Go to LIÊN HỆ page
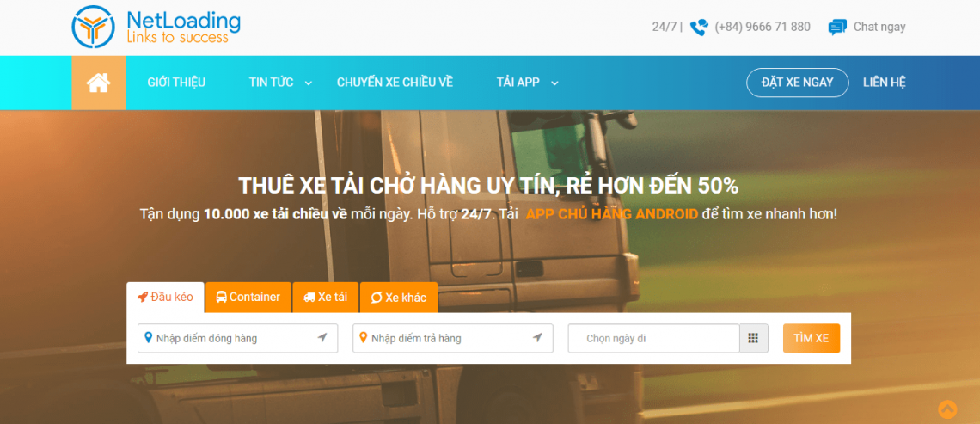 coord(885,83)
